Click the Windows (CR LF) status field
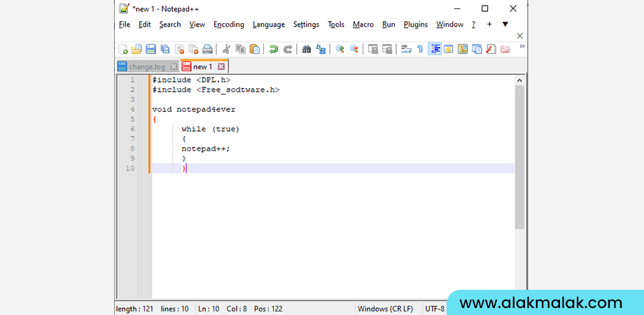This screenshot has height=315, width=644. [x=385, y=309]
